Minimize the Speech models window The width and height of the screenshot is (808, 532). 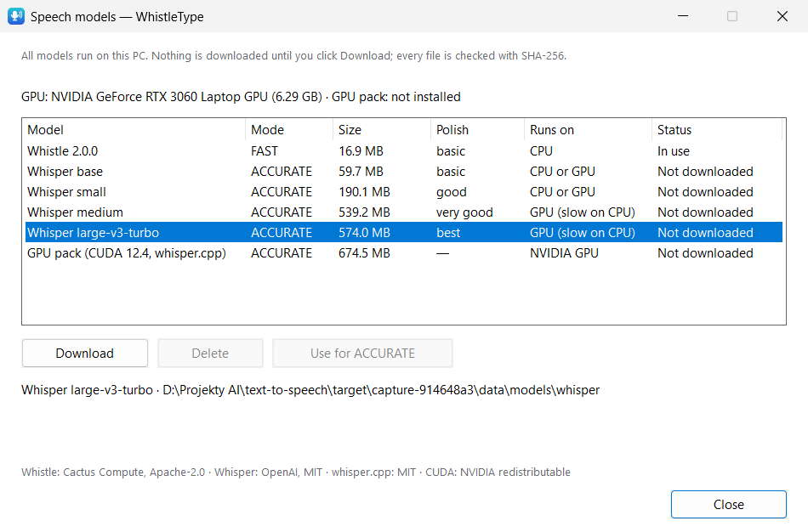click(683, 16)
